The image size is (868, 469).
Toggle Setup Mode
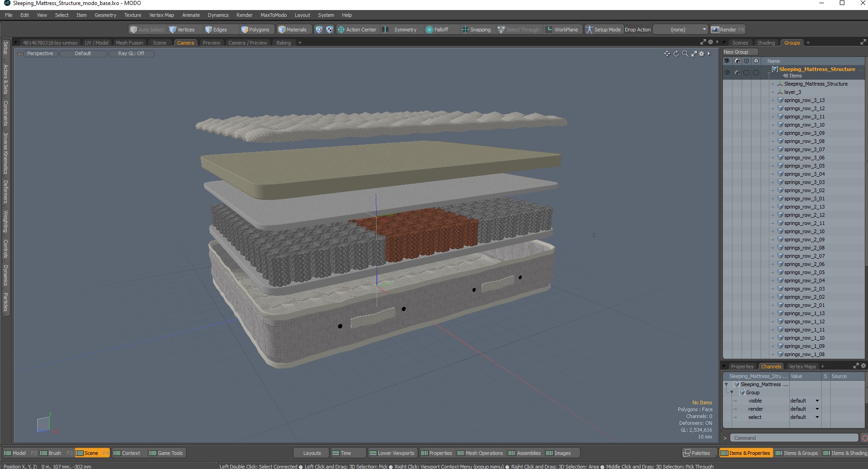coord(603,30)
